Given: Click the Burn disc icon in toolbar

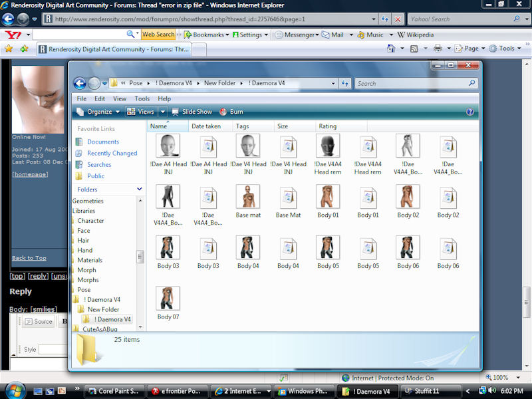Looking at the screenshot, I should [223, 112].
